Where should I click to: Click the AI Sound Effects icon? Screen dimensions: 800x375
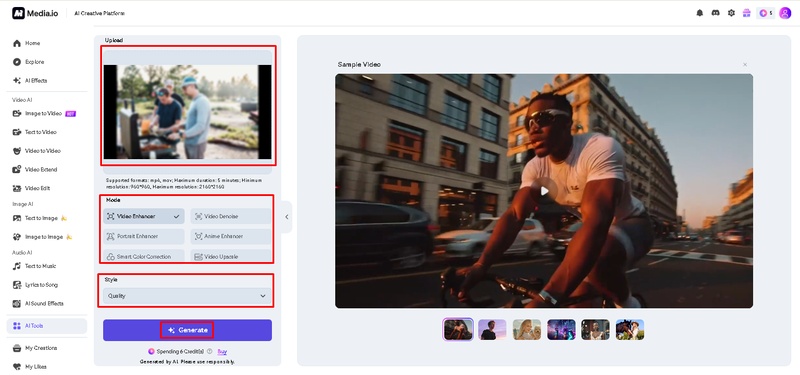click(x=17, y=304)
